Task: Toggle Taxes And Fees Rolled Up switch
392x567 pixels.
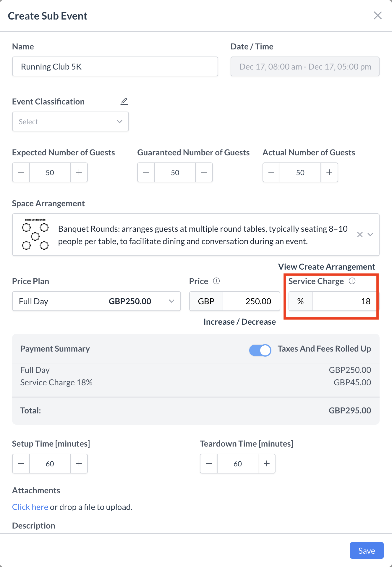Action: pos(260,350)
